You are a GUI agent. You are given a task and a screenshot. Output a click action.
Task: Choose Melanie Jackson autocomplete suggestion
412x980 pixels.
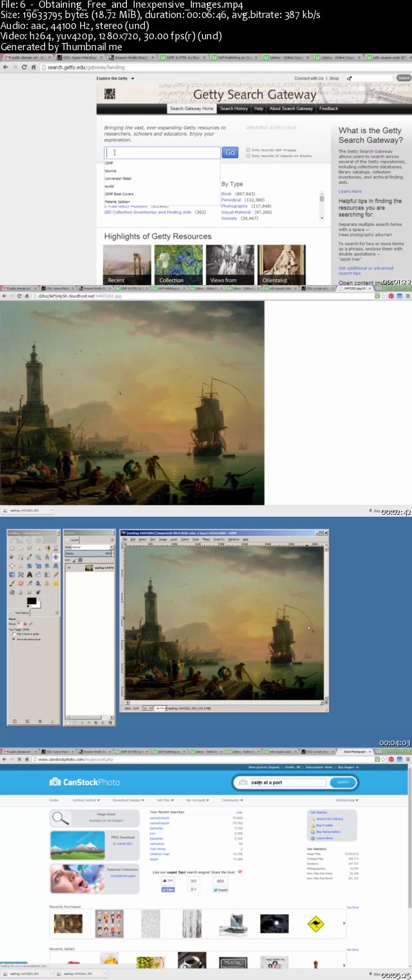coord(117,201)
